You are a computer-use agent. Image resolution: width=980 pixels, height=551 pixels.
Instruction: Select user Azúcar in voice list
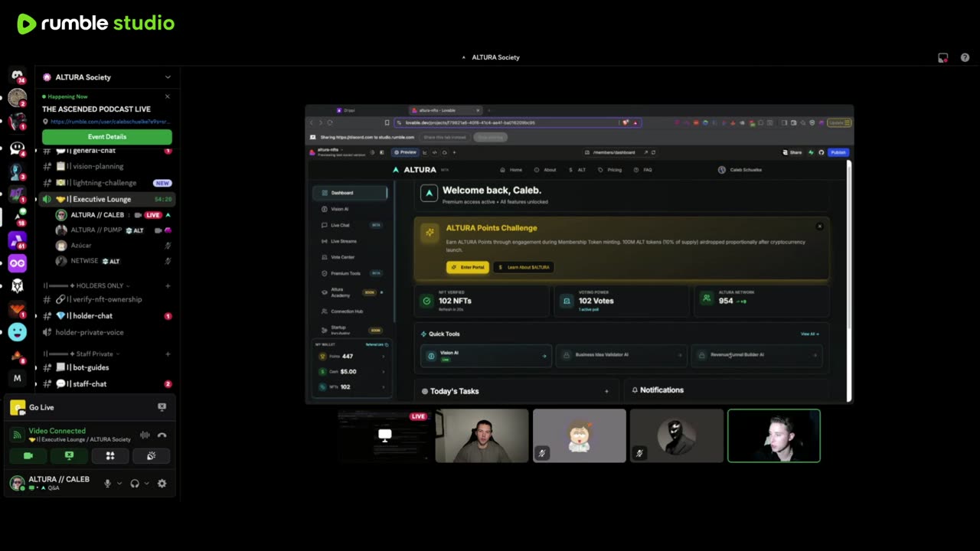click(113, 246)
